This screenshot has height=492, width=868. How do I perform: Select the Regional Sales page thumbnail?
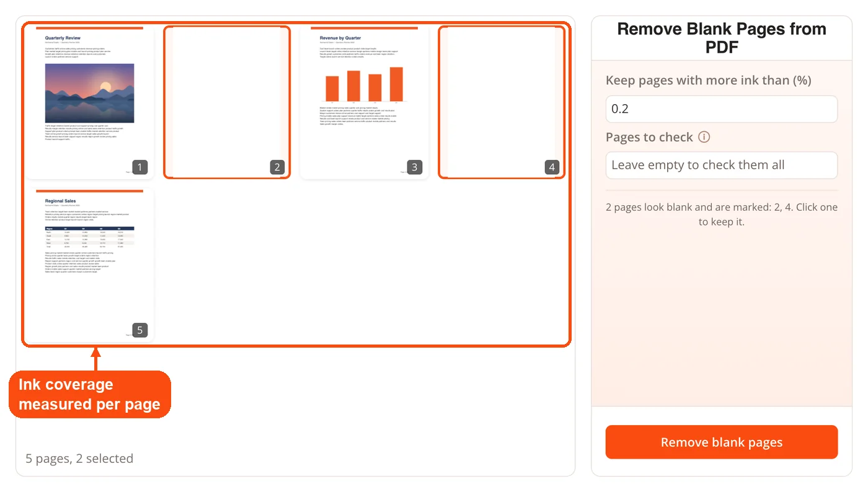(89, 265)
